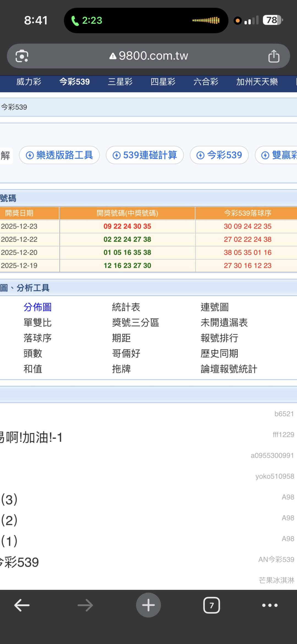This screenshot has width=297, height=644.
Task: Select the 三星彩 navigation tab
Action: [x=120, y=82]
